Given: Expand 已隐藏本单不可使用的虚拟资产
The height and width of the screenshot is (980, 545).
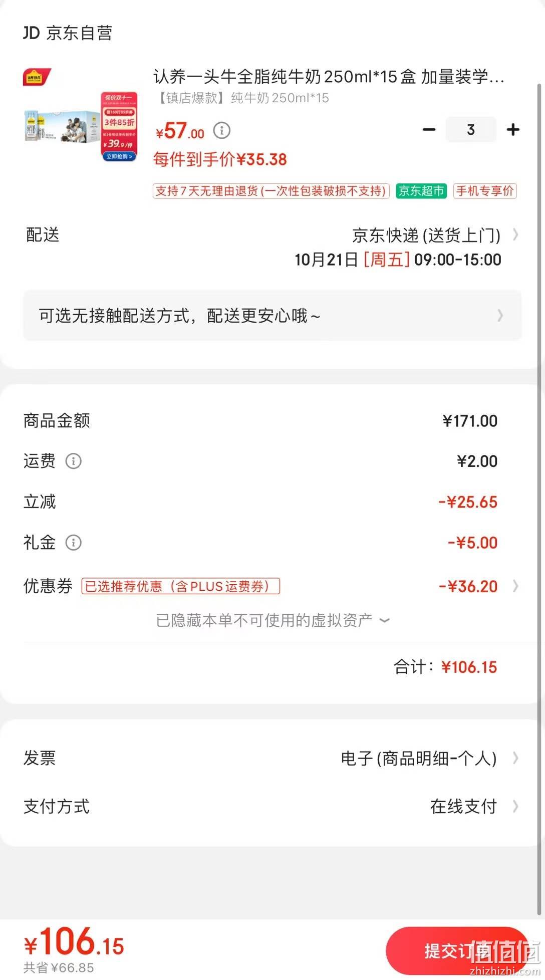Looking at the screenshot, I should point(273,620).
